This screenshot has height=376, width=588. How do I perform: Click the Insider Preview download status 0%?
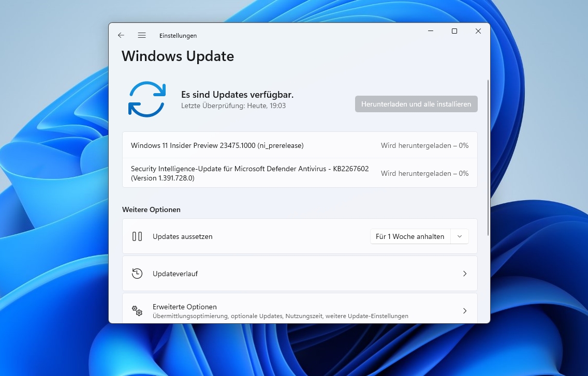[424, 145]
